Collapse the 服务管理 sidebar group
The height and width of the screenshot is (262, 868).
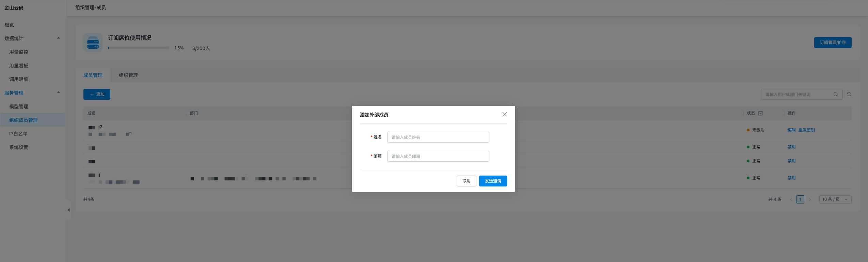[x=59, y=93]
